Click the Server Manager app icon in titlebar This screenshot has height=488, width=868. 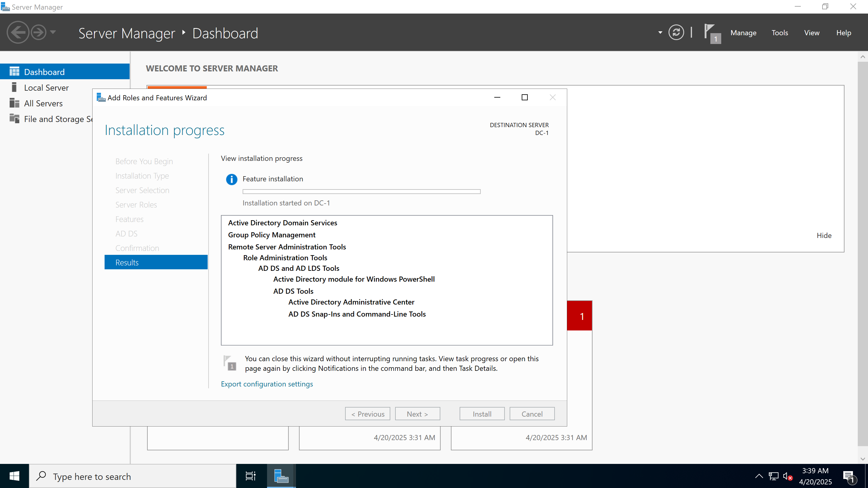click(5, 7)
